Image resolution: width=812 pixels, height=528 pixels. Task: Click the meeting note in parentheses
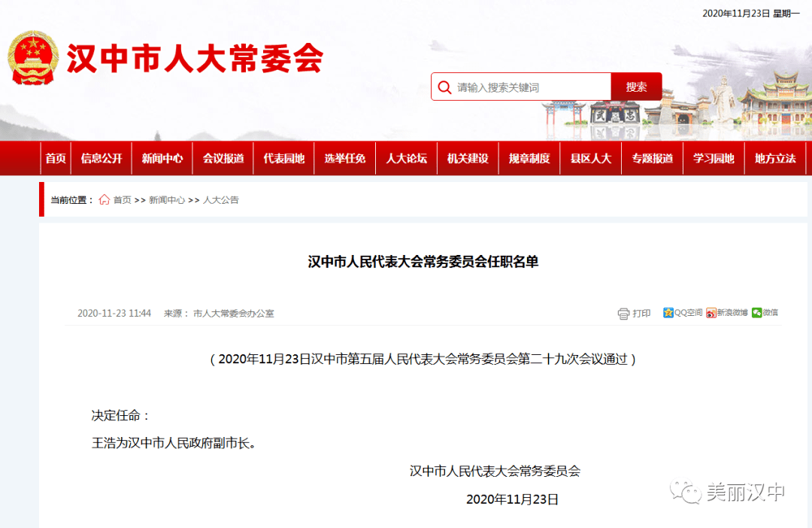423,359
